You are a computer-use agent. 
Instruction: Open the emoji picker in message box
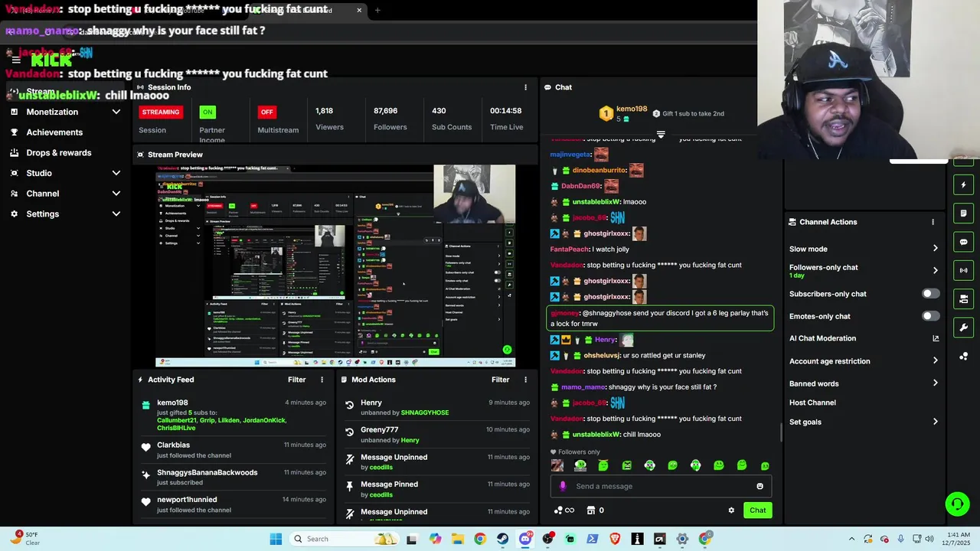759,486
